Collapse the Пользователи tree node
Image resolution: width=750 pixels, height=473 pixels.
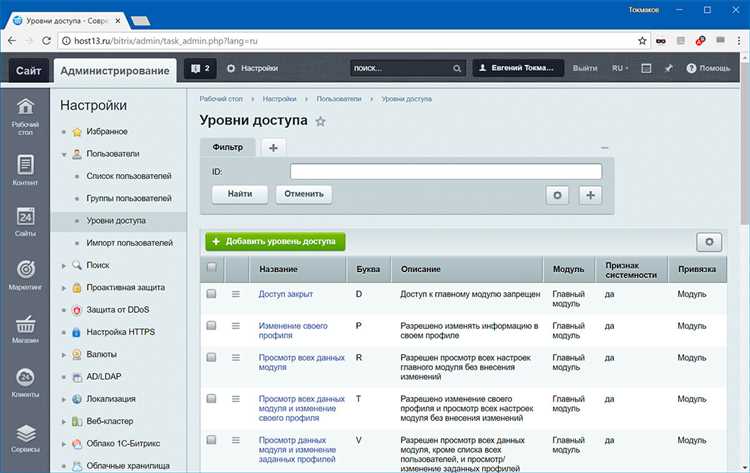pos(64,154)
